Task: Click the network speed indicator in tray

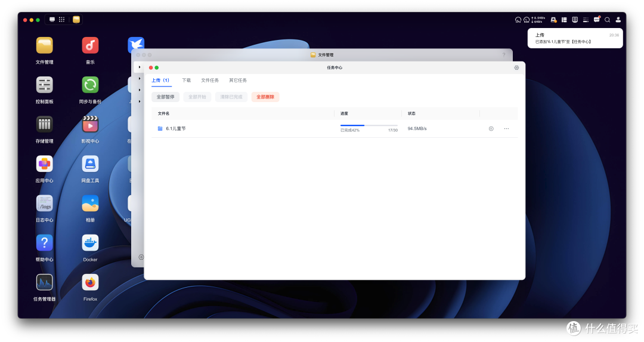Action: pos(538,20)
